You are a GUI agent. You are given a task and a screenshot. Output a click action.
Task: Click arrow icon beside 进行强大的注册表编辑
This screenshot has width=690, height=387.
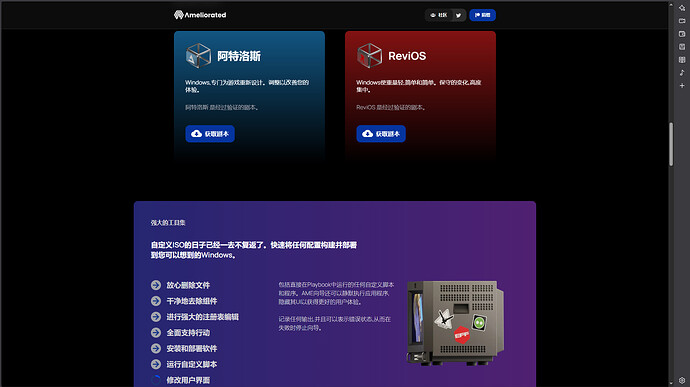pyautogui.click(x=156, y=317)
